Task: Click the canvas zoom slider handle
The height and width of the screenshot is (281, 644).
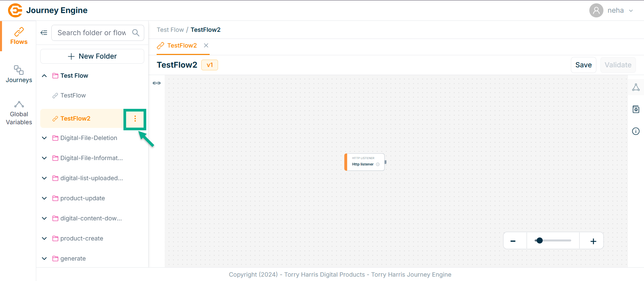Action: (539, 240)
